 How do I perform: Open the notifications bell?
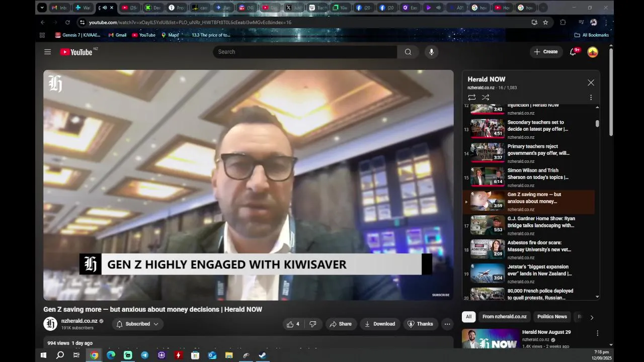pyautogui.click(x=573, y=52)
